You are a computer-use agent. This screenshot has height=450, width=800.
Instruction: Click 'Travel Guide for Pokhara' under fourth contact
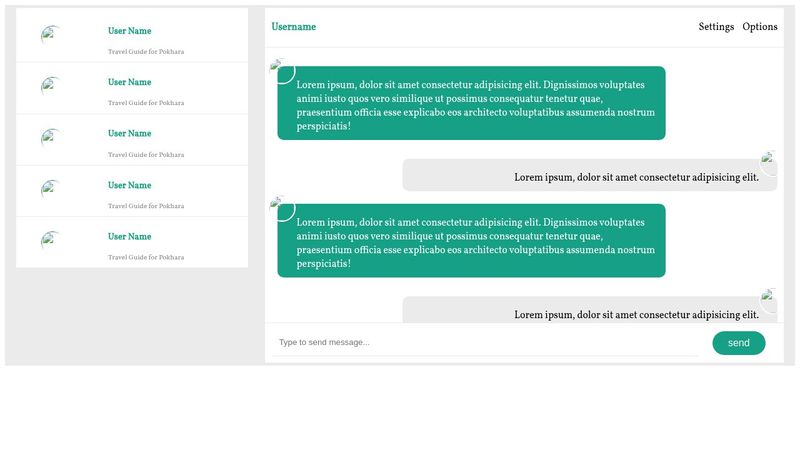click(146, 206)
